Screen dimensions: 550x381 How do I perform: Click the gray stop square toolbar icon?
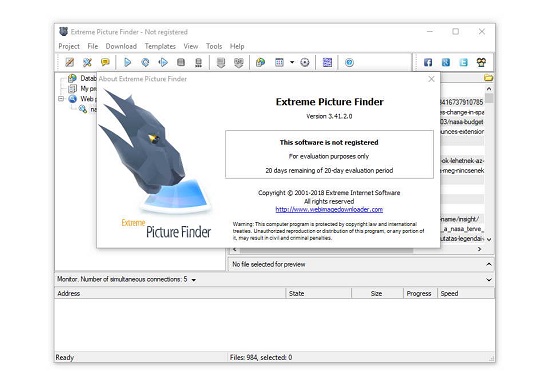point(181,62)
